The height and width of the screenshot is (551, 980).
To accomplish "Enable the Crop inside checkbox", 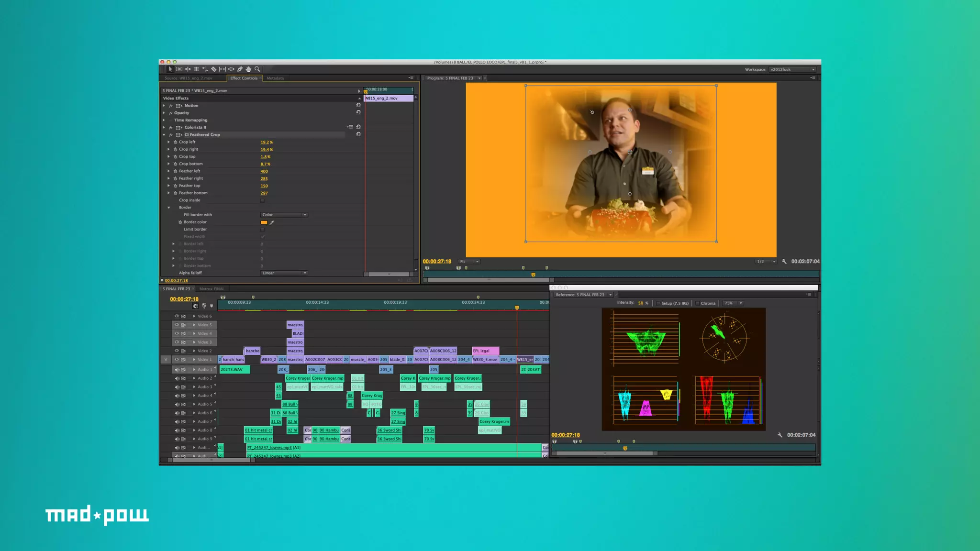I will coord(262,200).
